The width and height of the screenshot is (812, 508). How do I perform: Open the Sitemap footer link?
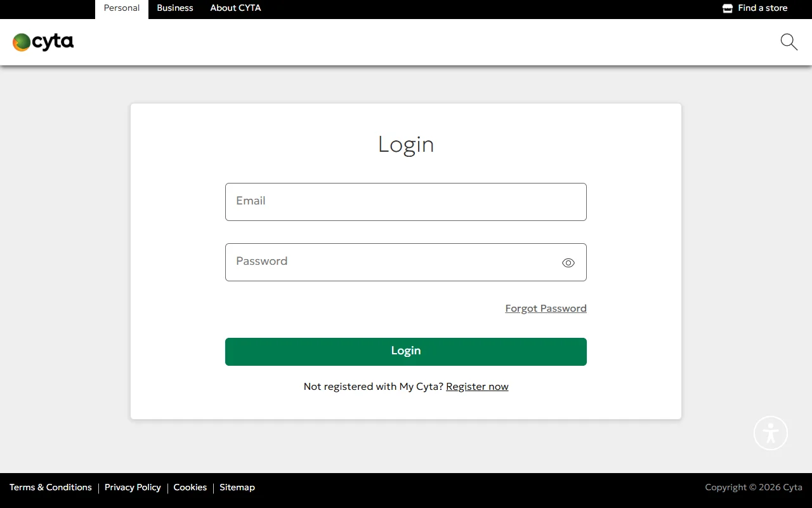(237, 488)
